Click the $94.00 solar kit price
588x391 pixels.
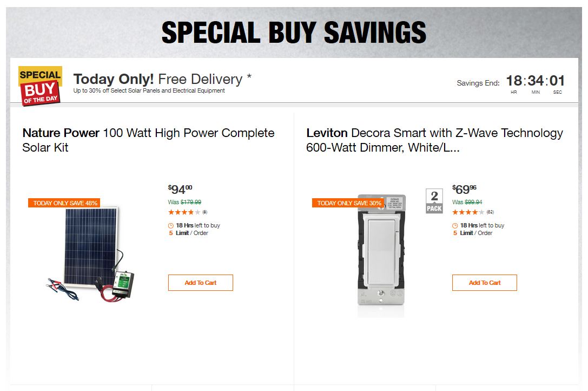tap(180, 190)
